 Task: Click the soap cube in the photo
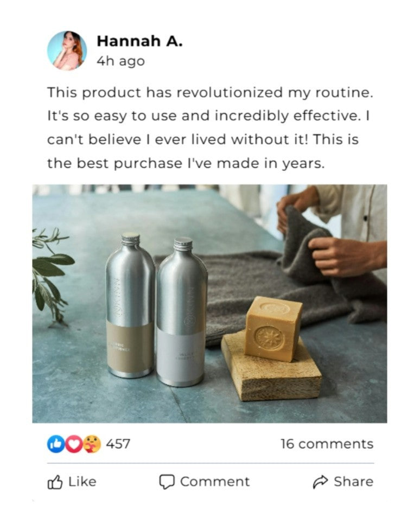tap(272, 329)
